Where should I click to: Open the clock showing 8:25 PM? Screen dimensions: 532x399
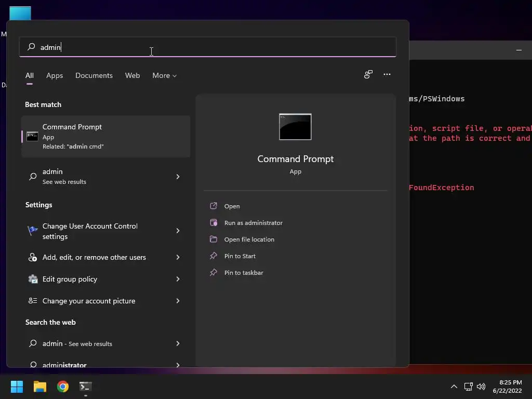(x=507, y=387)
